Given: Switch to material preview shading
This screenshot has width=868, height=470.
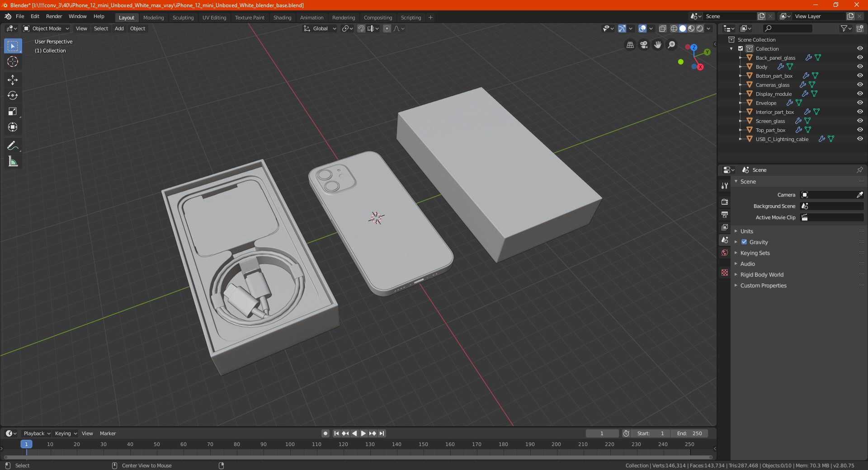Looking at the screenshot, I should tap(691, 28).
